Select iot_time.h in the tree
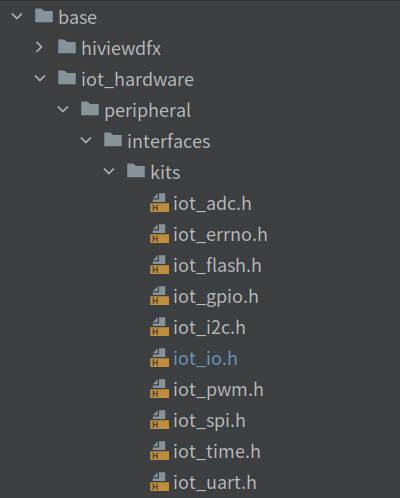This screenshot has height=498, width=400. pyautogui.click(x=217, y=452)
